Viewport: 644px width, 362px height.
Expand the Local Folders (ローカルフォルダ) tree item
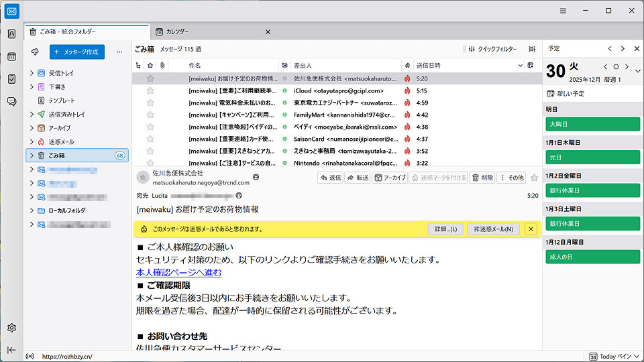pyautogui.click(x=32, y=210)
